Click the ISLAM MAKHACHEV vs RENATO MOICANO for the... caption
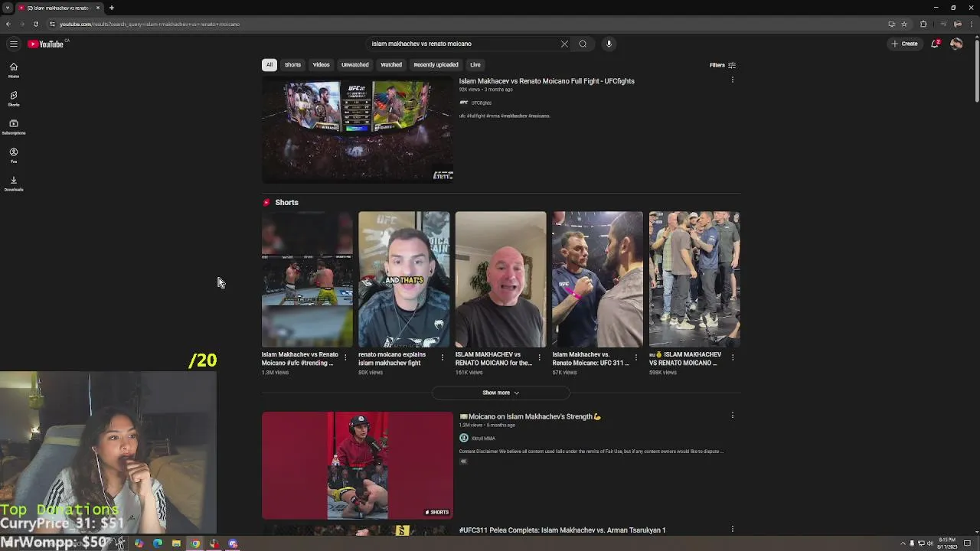Viewport: 980px width, 551px height. pos(494,359)
